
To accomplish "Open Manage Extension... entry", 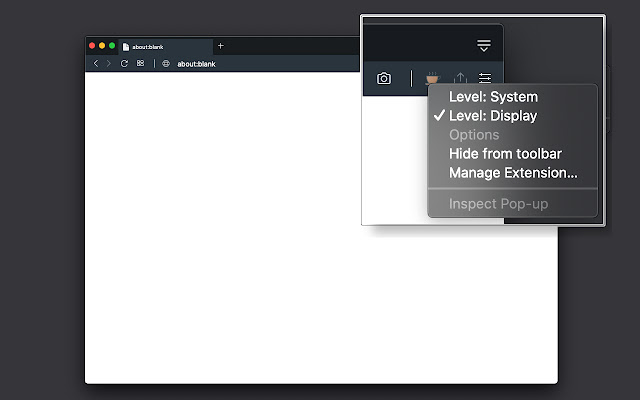I will (513, 173).
